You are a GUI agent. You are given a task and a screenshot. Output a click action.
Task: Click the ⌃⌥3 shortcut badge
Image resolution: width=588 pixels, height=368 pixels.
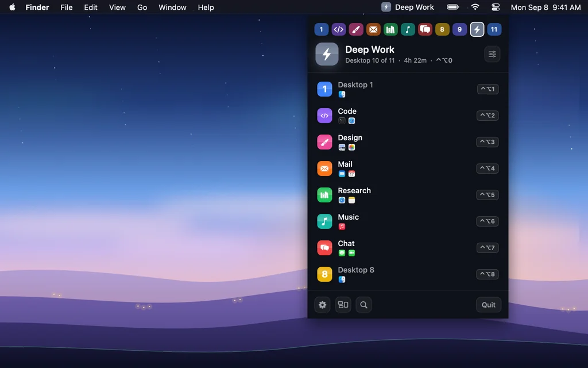pyautogui.click(x=488, y=142)
